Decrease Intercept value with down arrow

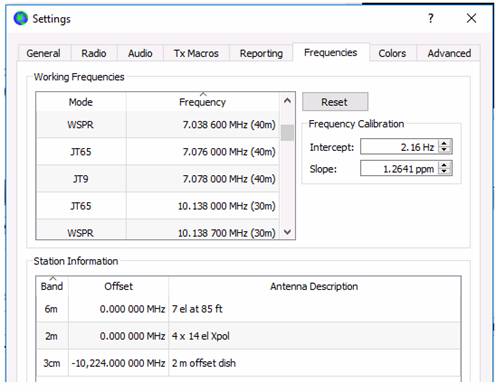pos(444,150)
